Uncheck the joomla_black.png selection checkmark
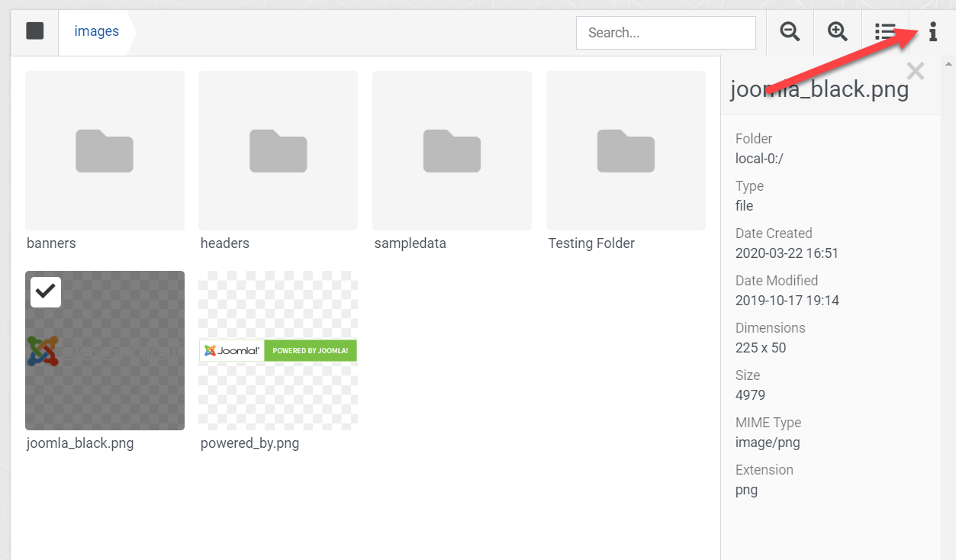956x560 pixels. (46, 291)
